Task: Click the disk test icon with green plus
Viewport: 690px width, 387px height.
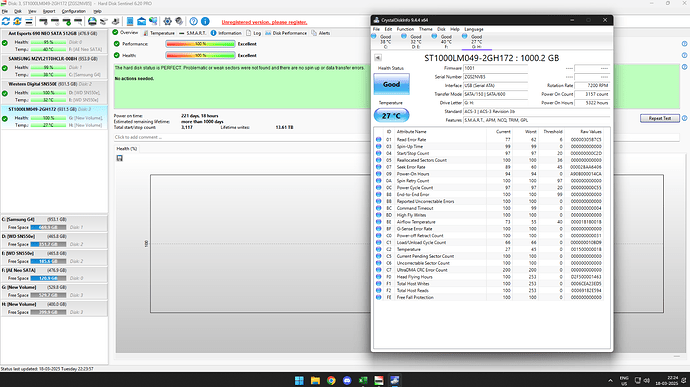Action: [66, 21]
